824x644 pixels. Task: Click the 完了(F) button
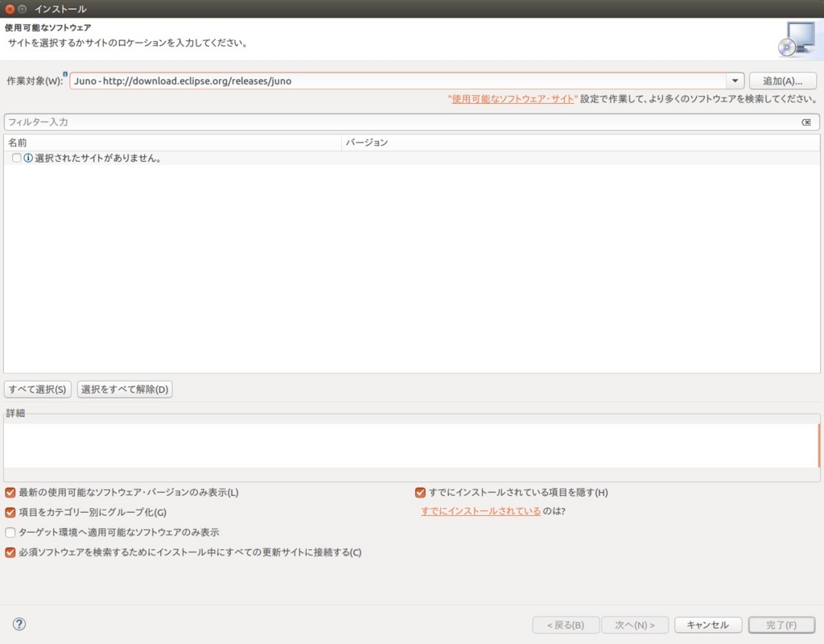(781, 625)
